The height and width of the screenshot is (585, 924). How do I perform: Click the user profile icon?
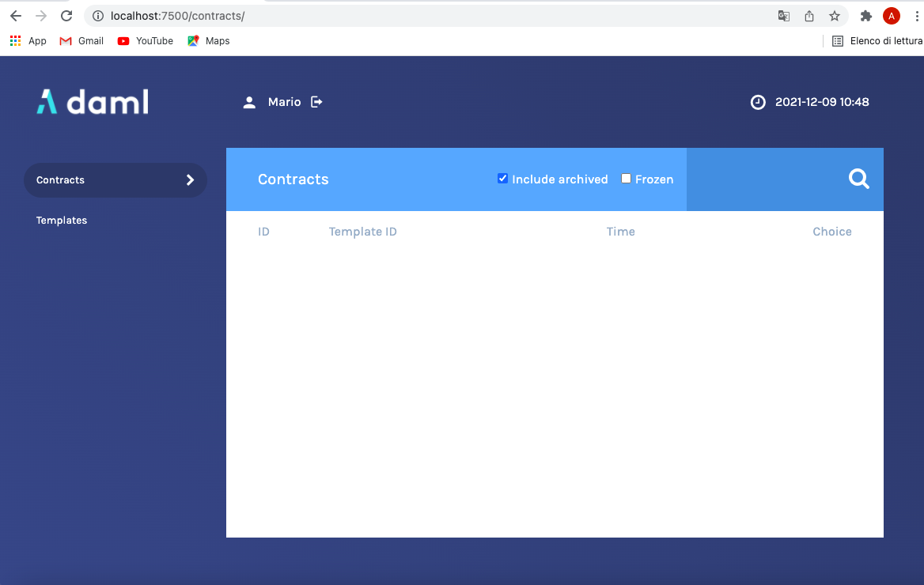[249, 103]
